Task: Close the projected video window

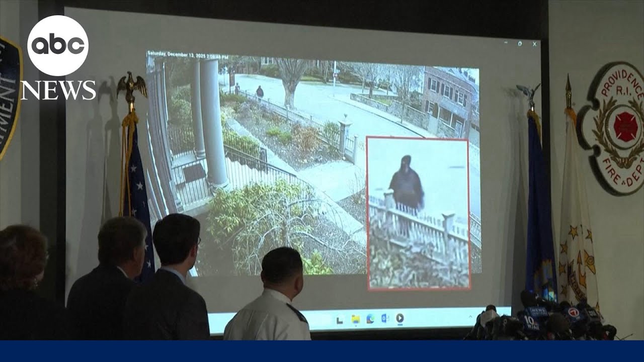Action: pyautogui.click(x=534, y=44)
